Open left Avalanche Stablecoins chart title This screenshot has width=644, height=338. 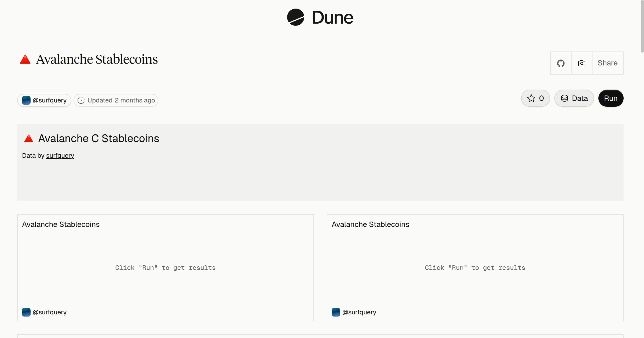click(x=61, y=224)
